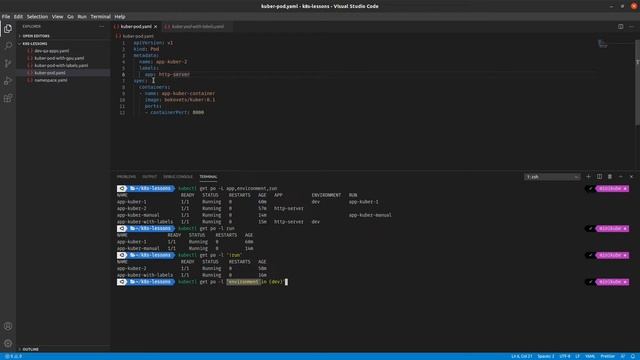This screenshot has height=360, width=640.
Task: Open the Search view in activity bar
Action: point(8,46)
